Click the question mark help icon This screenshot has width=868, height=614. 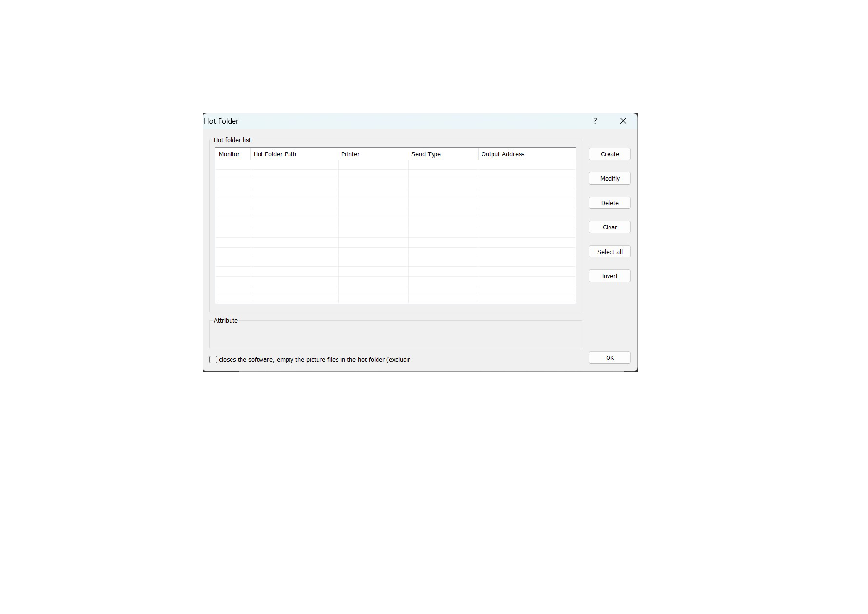[x=595, y=121]
